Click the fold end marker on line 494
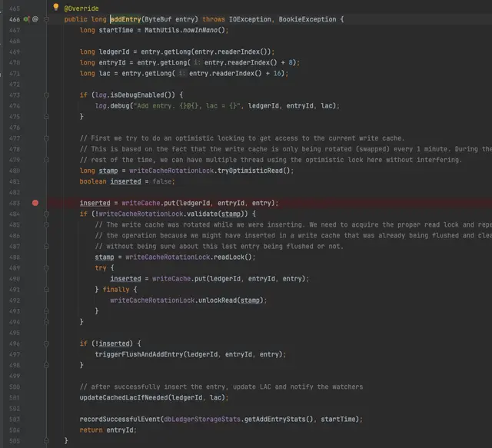This screenshot has width=492, height=448. (46, 322)
